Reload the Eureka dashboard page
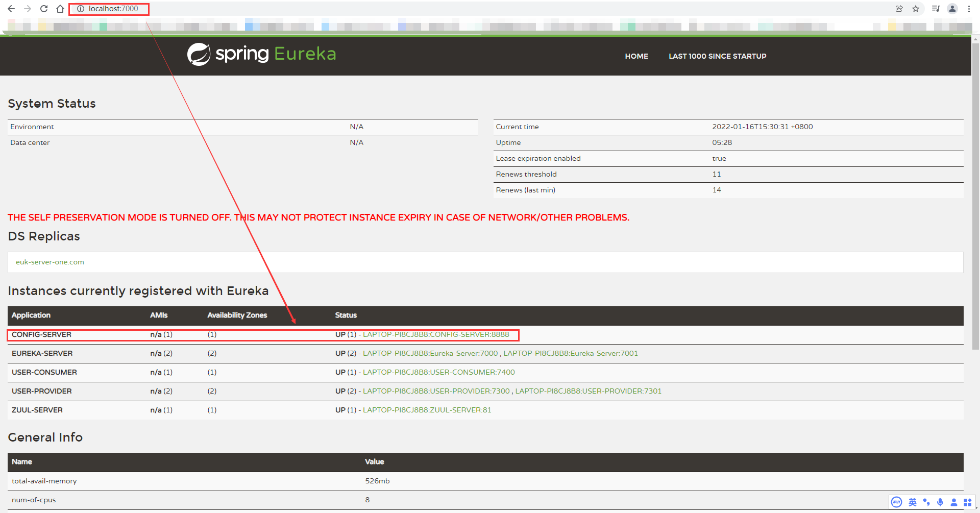The width and height of the screenshot is (980, 513). pyautogui.click(x=44, y=9)
